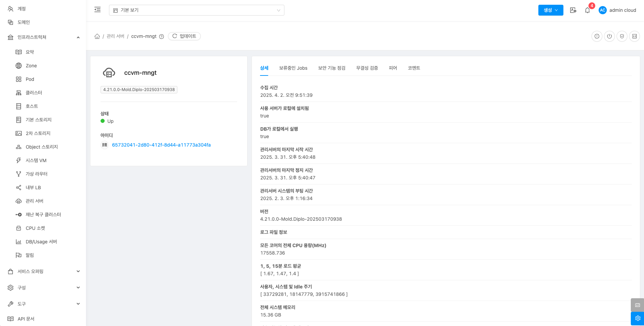644x326 pixels.
Task: Open the 기본 보기 view dropdown
Action: coord(196,10)
